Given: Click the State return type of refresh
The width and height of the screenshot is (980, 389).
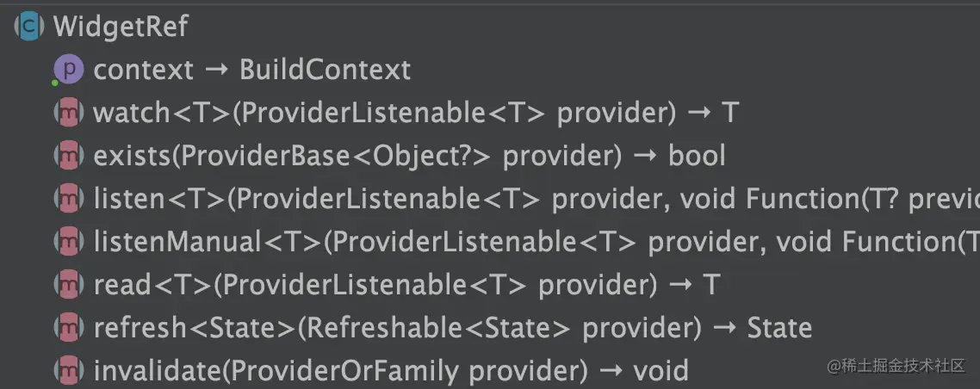Looking at the screenshot, I should (779, 328).
